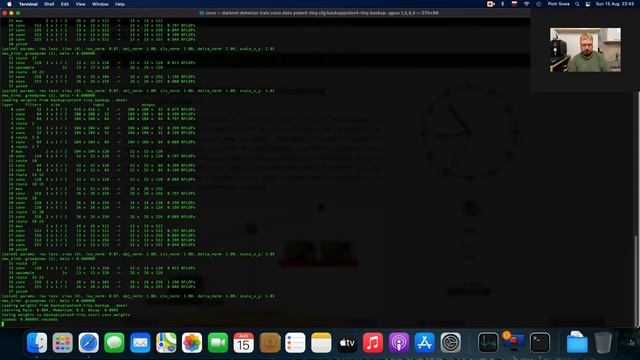Viewport: 640px width, 360px height.
Task: Open the Wi-Fi status menu
Action: pyautogui.click(x=527, y=4)
